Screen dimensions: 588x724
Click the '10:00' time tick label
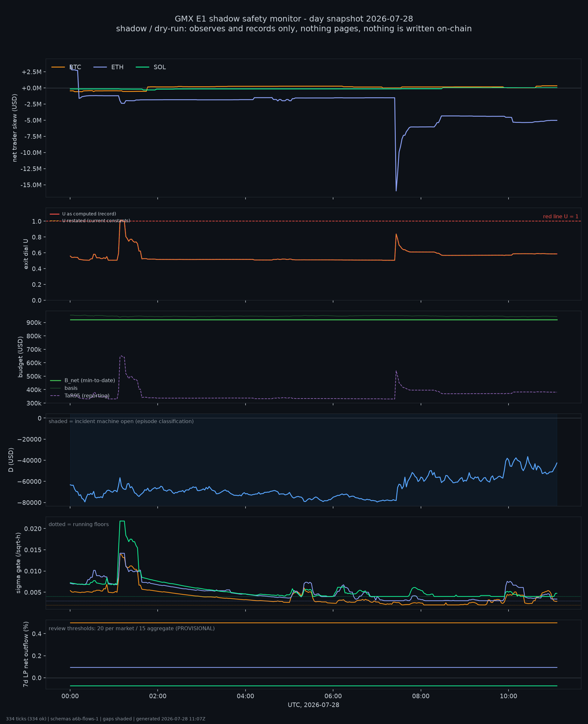tap(509, 696)
